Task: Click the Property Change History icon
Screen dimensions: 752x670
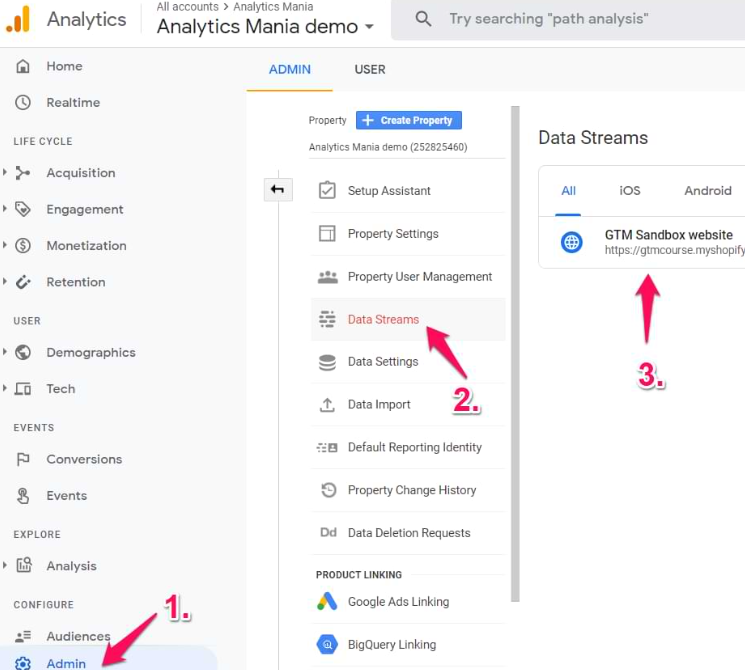Action: tap(328, 490)
